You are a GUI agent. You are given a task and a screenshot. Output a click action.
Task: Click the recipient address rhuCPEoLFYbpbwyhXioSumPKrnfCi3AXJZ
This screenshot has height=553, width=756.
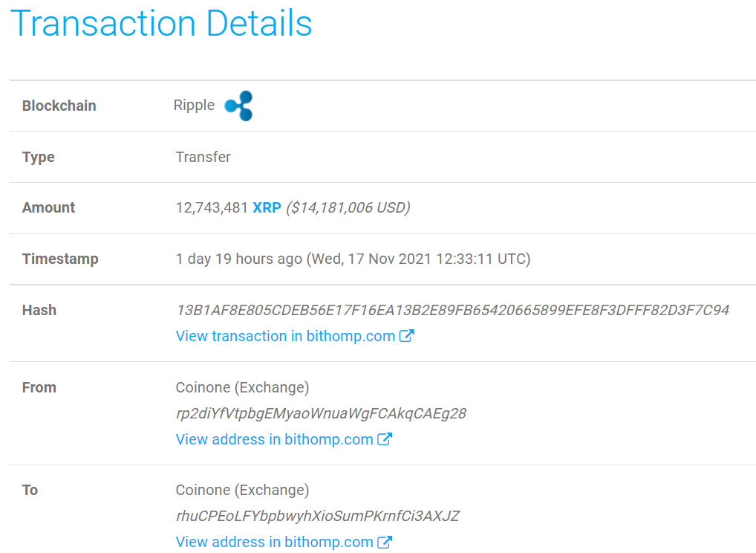[x=318, y=516]
